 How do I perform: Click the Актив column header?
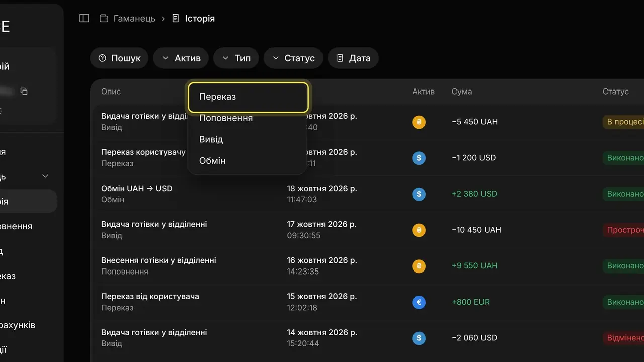(x=423, y=92)
